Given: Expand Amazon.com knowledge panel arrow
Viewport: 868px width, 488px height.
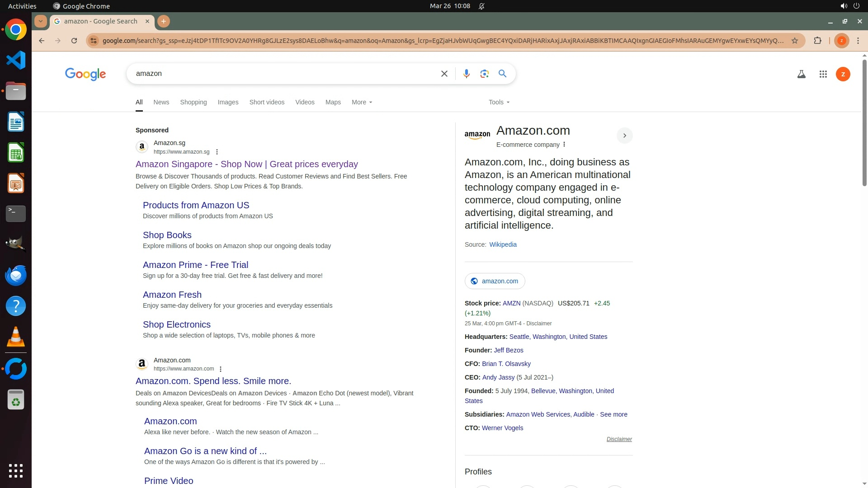Looking at the screenshot, I should 624,136.
